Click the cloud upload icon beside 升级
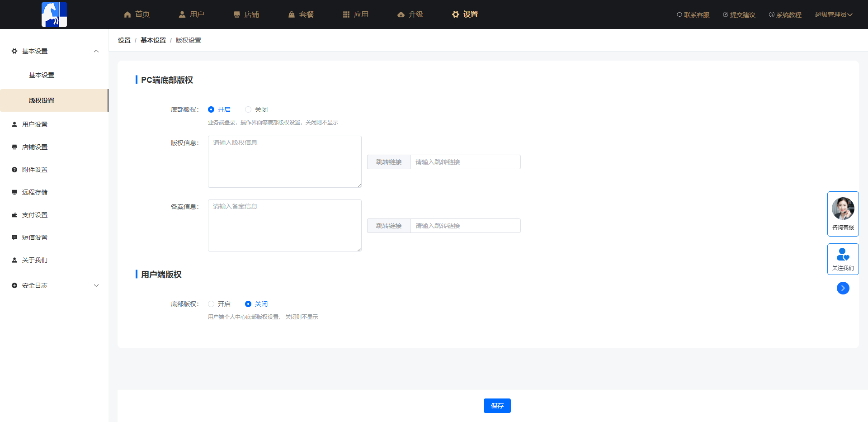Image resolution: width=868 pixels, height=422 pixels. click(x=401, y=14)
